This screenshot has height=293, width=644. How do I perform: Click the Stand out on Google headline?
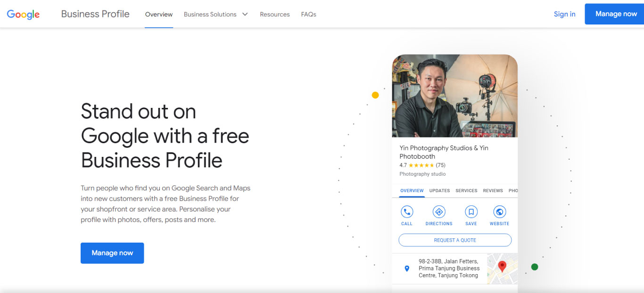[x=165, y=136]
